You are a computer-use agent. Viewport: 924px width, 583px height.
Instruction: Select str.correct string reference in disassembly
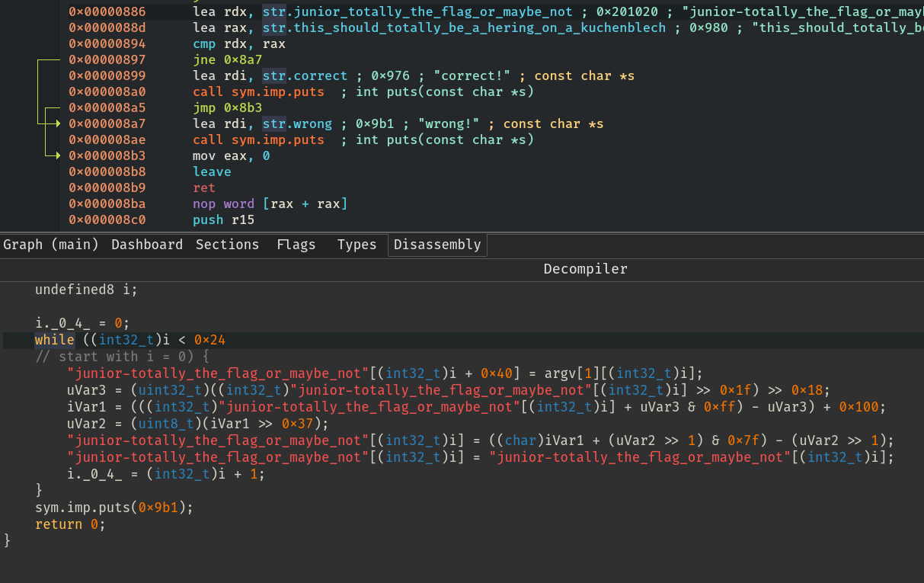coord(305,76)
